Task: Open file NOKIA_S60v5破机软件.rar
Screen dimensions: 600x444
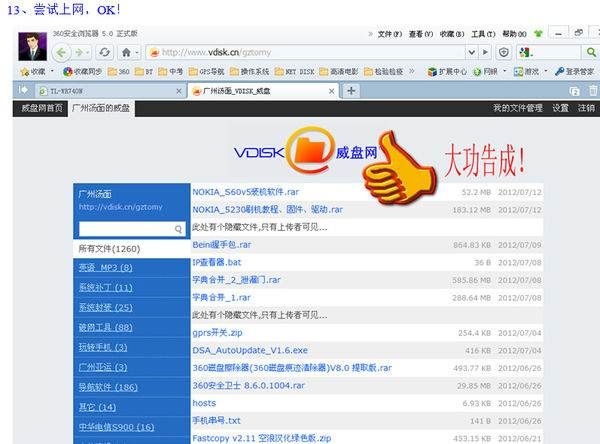Action: (245, 192)
